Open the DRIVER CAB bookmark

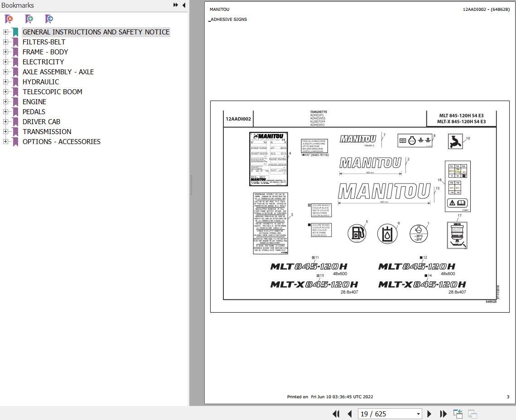click(x=42, y=122)
